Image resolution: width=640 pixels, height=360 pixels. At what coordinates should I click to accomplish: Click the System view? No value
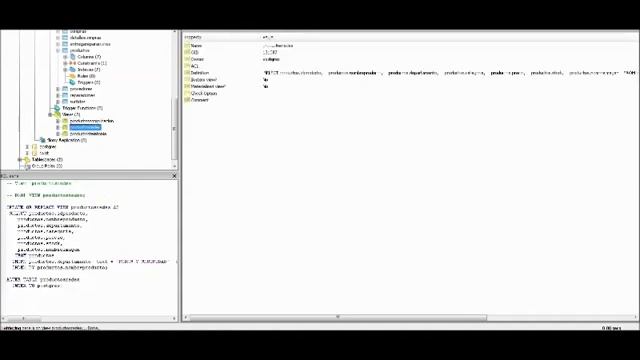(266, 80)
